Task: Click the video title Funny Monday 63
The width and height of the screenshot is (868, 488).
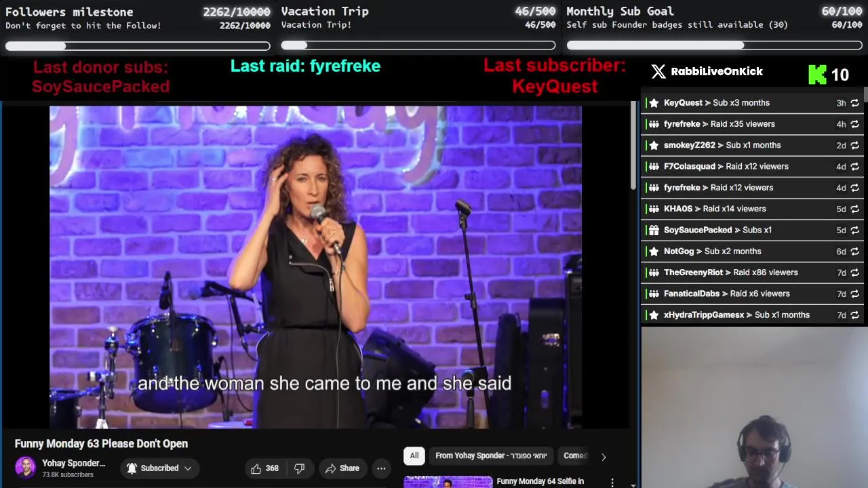Action: [x=101, y=443]
